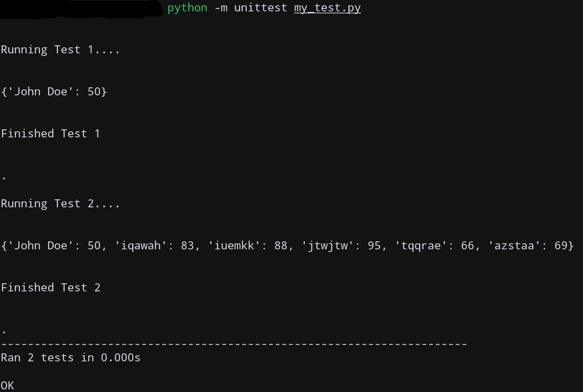This screenshot has width=583, height=392.
Task: Click the 'iuemkk': 88 dictionary entry
Action: 247,245
